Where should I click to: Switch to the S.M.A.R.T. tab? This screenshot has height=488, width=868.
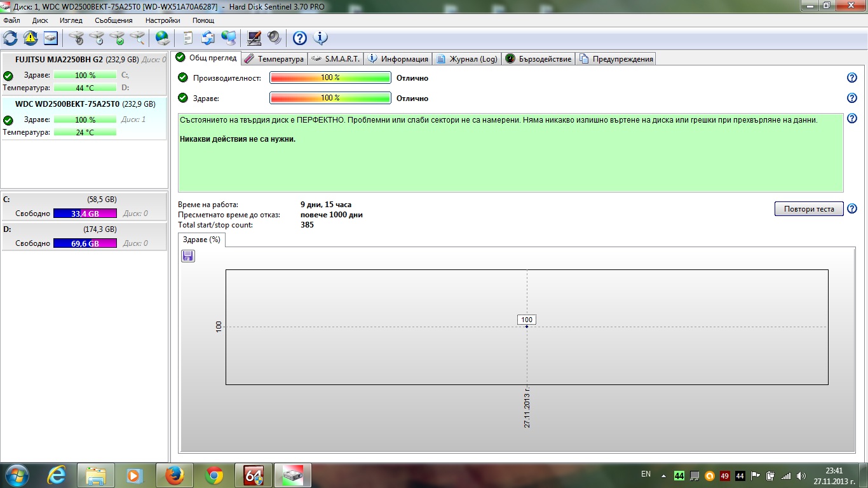(336, 59)
